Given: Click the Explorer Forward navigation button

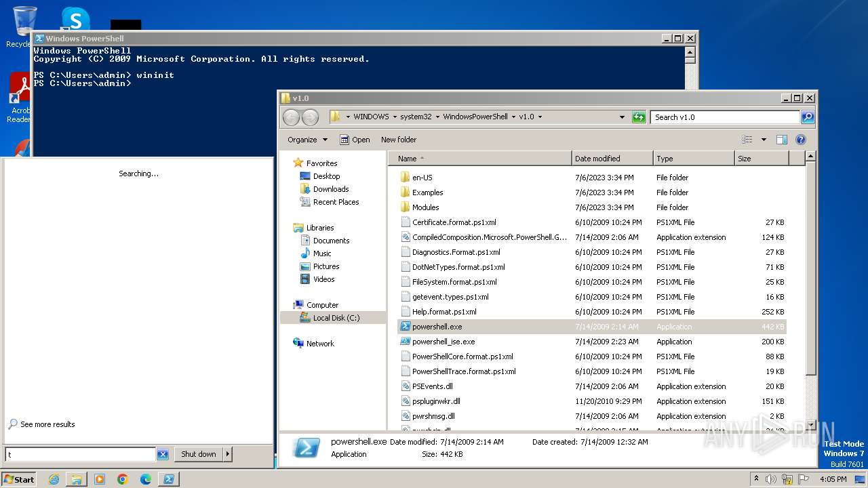Looking at the screenshot, I should pos(310,117).
